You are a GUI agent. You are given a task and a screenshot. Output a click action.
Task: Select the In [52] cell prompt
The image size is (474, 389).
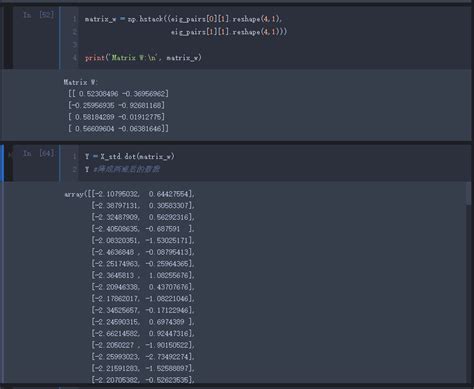38,15
